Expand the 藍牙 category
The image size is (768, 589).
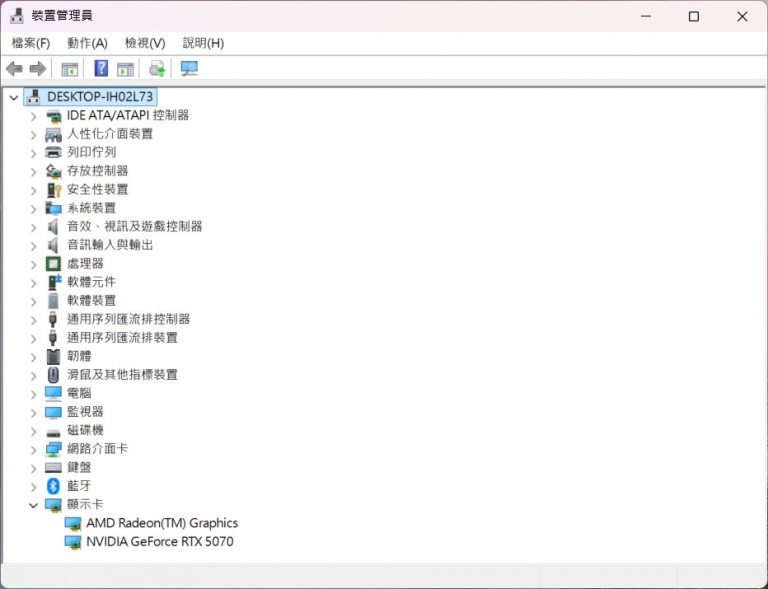point(33,487)
